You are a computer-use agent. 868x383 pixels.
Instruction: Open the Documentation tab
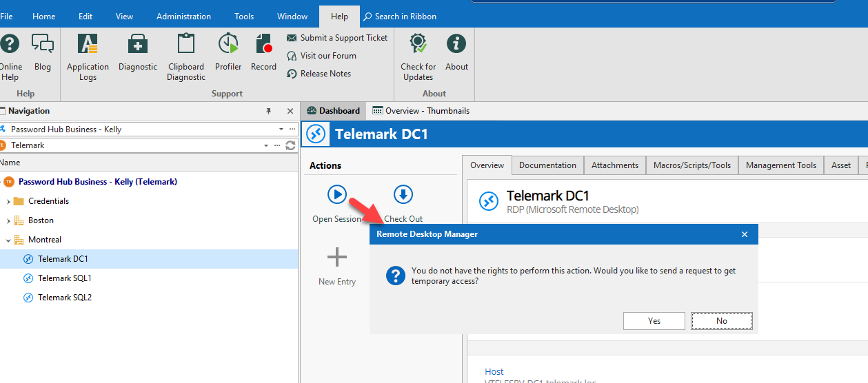coord(547,165)
